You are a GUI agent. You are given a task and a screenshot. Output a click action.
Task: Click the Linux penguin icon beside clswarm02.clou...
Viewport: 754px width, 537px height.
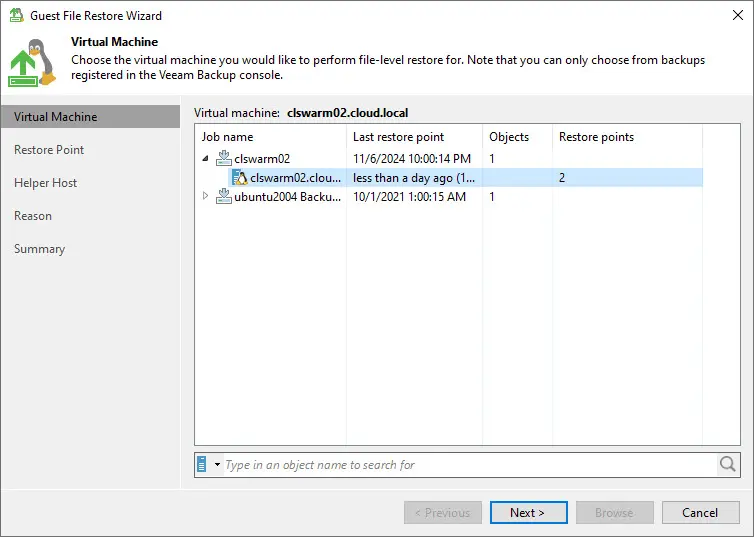239,177
